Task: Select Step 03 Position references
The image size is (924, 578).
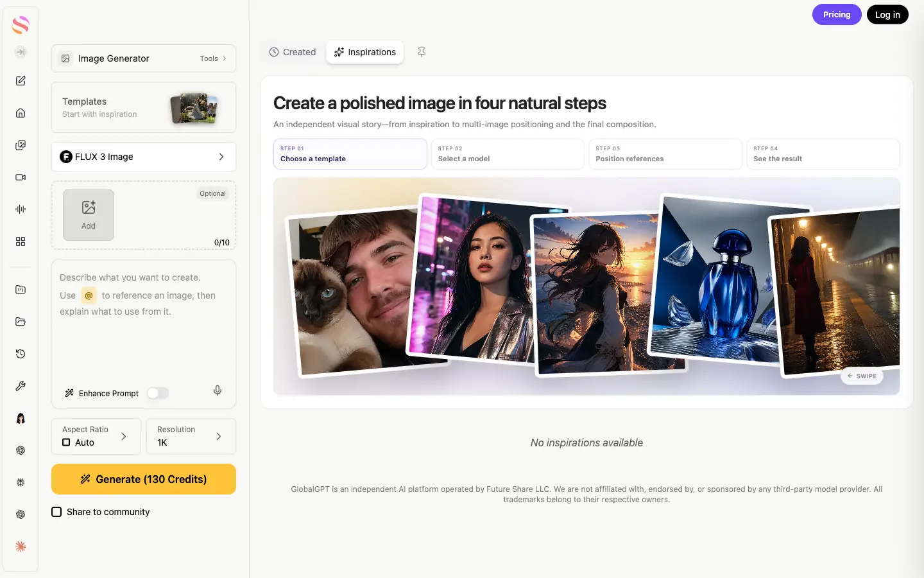Action: 665,154
